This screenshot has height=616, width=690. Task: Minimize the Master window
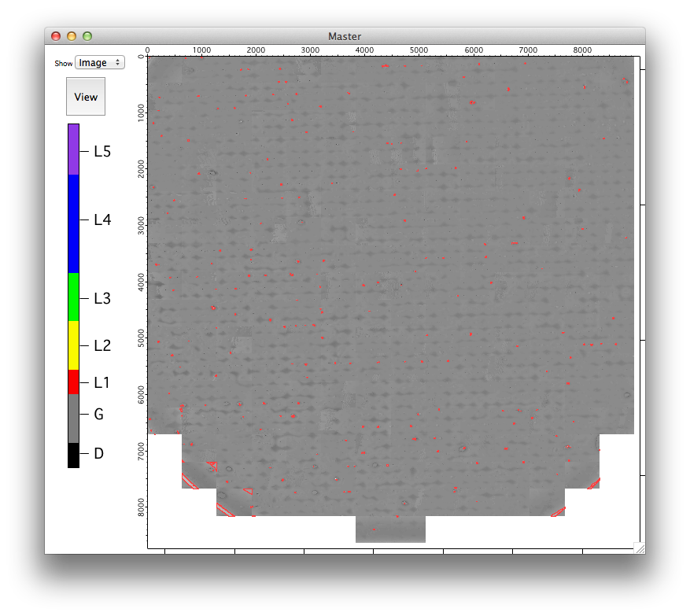pyautogui.click(x=72, y=36)
